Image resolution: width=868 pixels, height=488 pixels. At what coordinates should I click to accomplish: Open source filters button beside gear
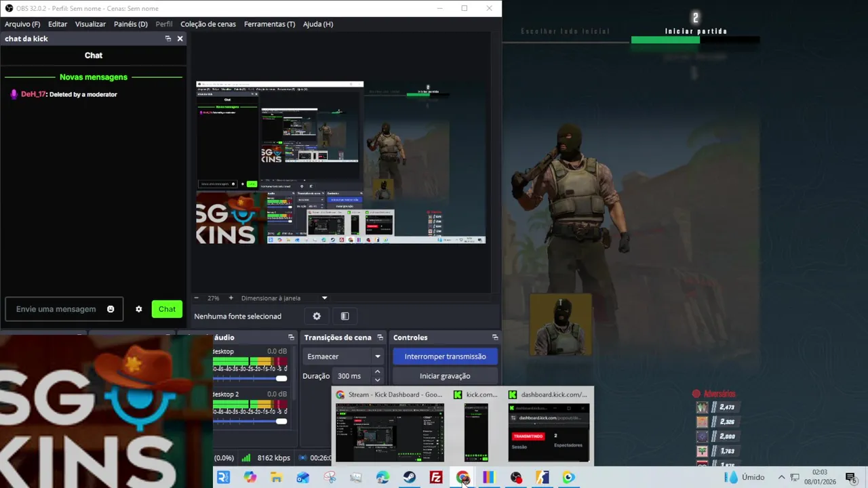tap(344, 316)
